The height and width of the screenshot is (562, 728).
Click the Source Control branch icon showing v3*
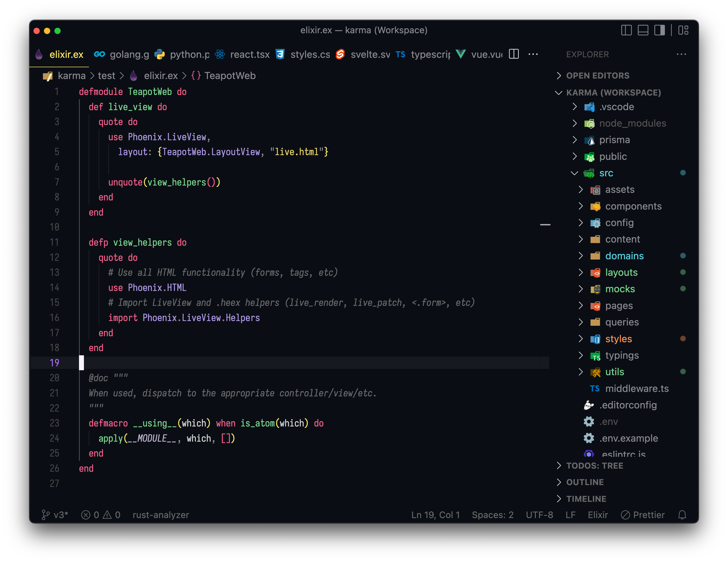(x=55, y=515)
